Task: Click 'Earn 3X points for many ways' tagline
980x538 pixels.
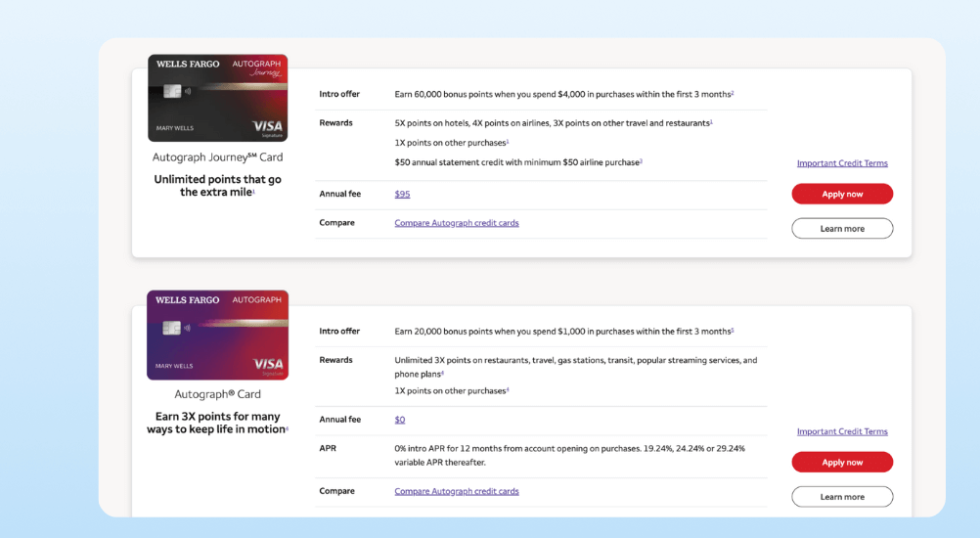Action: 217,423
